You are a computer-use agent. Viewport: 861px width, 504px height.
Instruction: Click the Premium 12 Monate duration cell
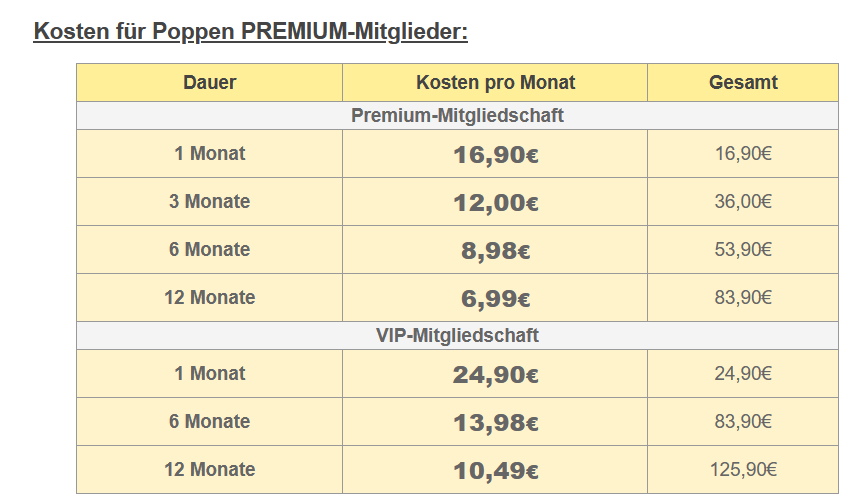210,298
